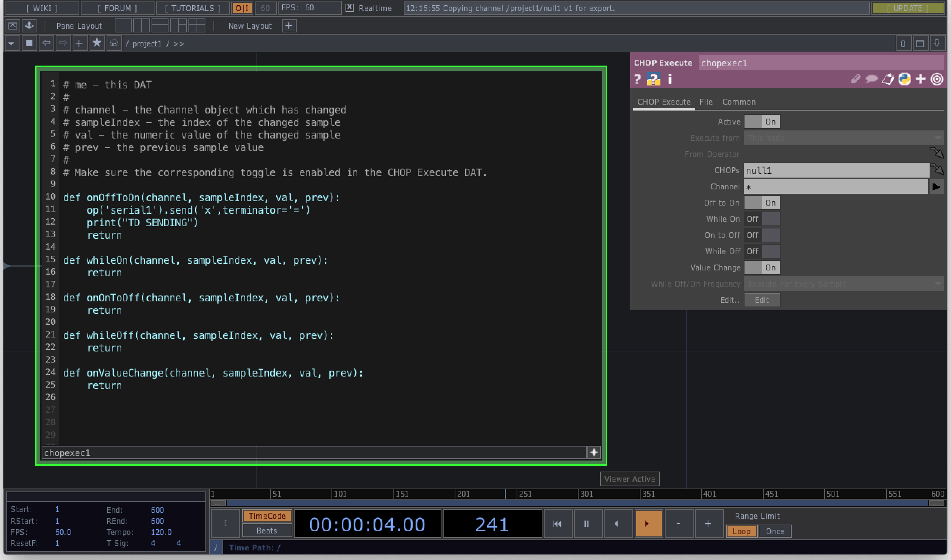951x560 pixels.
Task: Click the Edit button in parameters
Action: pyautogui.click(x=762, y=300)
